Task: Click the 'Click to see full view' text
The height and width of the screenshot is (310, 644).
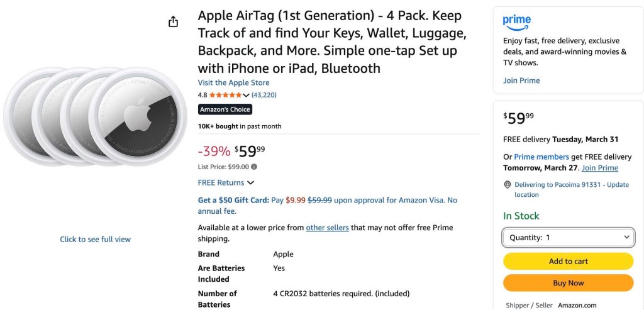Action: click(x=96, y=240)
